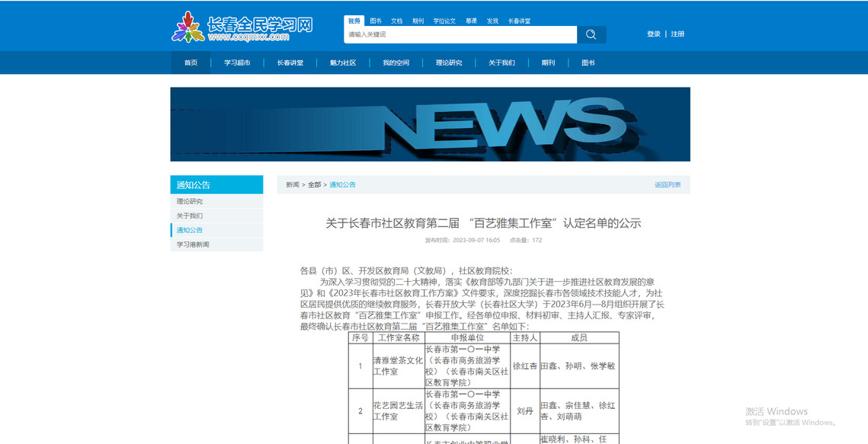Screen dimensions: 868x444
Task: Type in the 请输入关键词 search field
Action: 460,34
